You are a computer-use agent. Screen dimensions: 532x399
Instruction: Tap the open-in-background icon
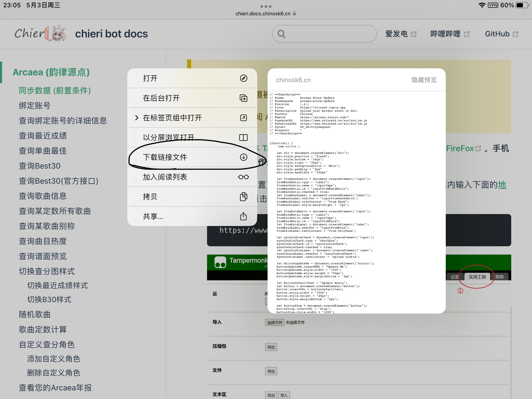pos(243,98)
